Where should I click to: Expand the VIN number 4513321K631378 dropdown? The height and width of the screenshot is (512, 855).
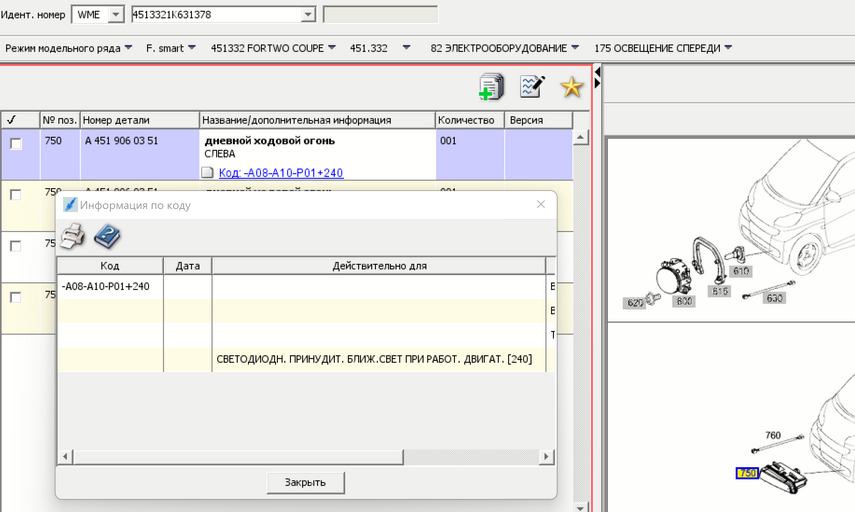point(308,15)
